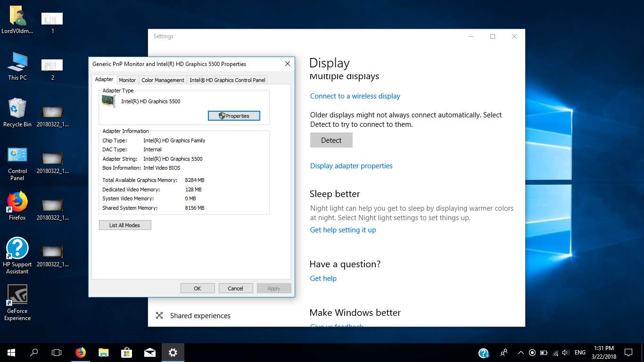
Task: Open taskbar search magnifier
Action: (x=34, y=353)
